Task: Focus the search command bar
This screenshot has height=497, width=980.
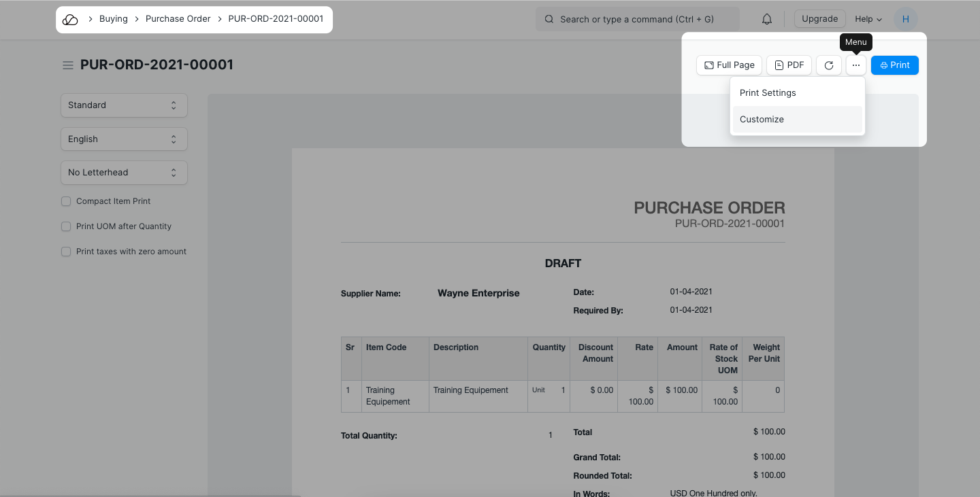Action: [x=637, y=19]
